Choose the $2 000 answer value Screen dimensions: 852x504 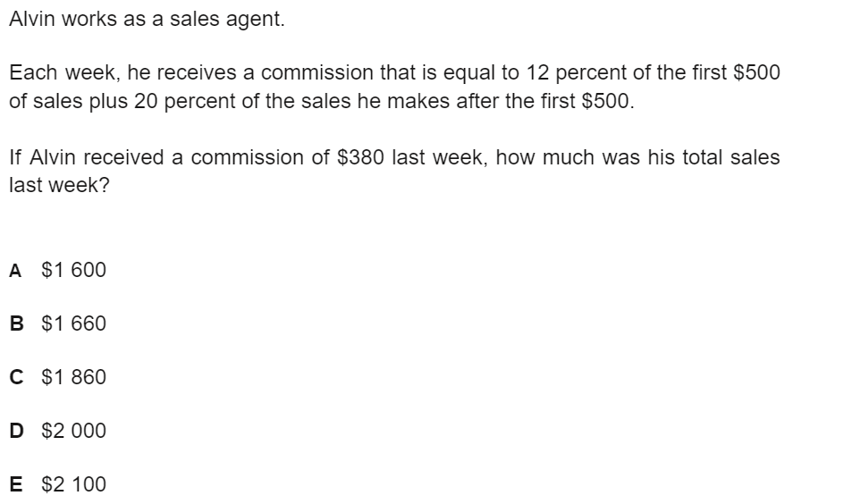pos(73,431)
